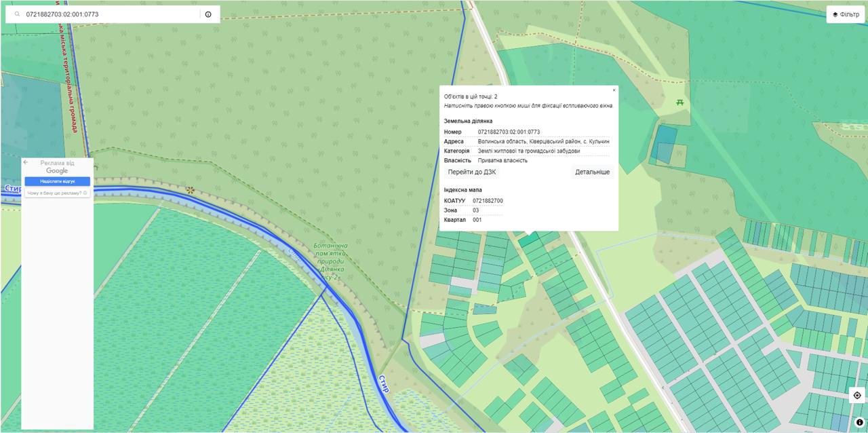Screen dimensions: 868x433
Task: Click the highlighted selected parcel under popup
Action: point(528,239)
